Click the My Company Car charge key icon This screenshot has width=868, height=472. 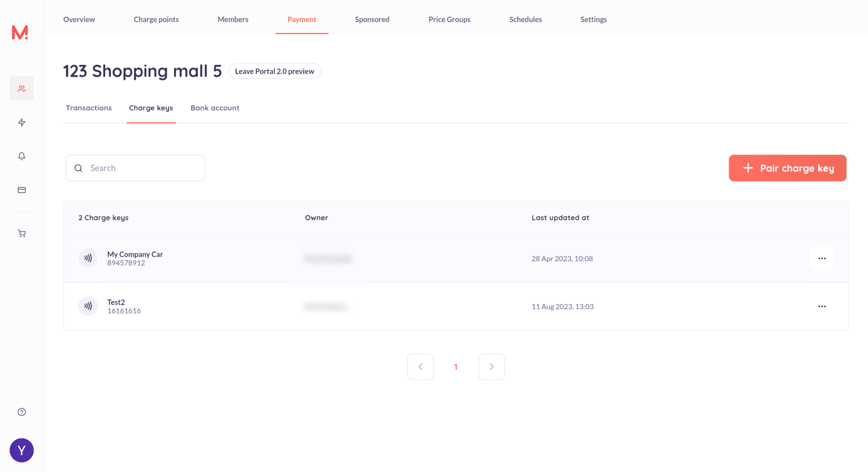click(88, 258)
